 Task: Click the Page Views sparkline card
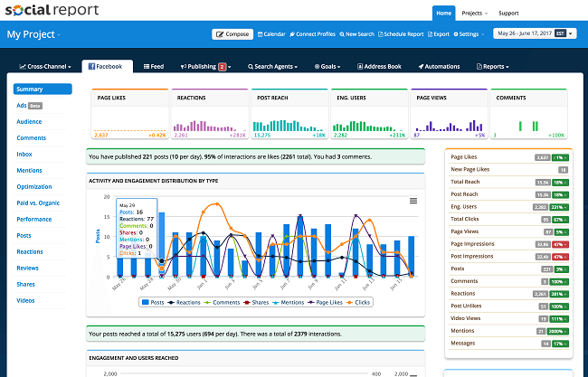[x=450, y=114]
